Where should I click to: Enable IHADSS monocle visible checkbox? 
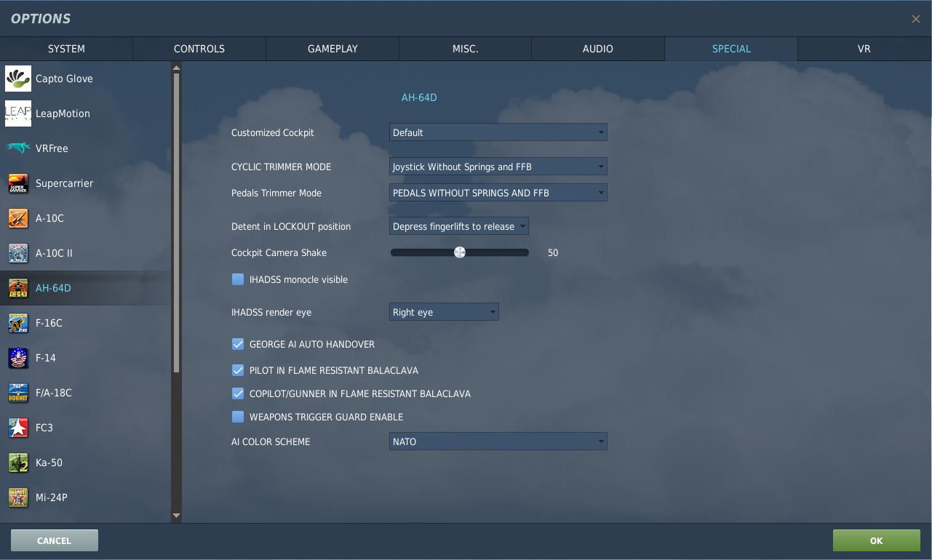(237, 279)
